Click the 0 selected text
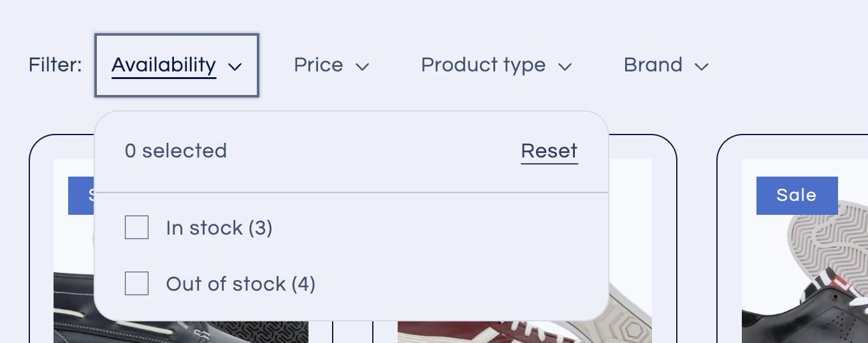The width and height of the screenshot is (868, 343). point(176,151)
